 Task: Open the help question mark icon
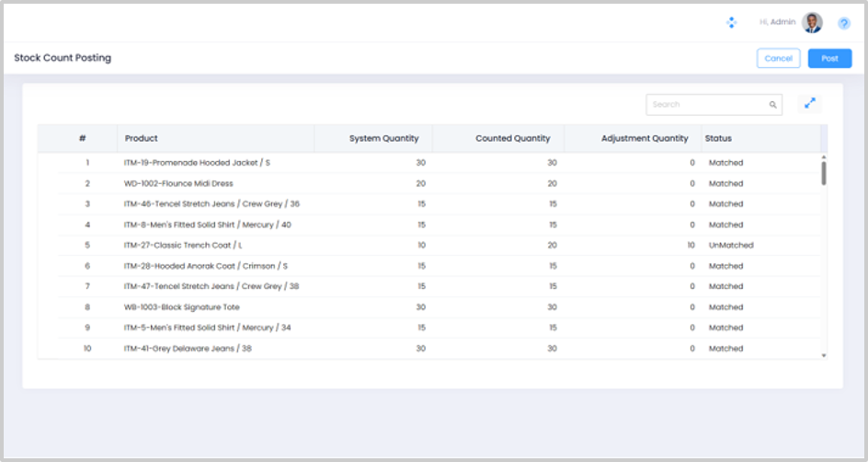[x=843, y=23]
